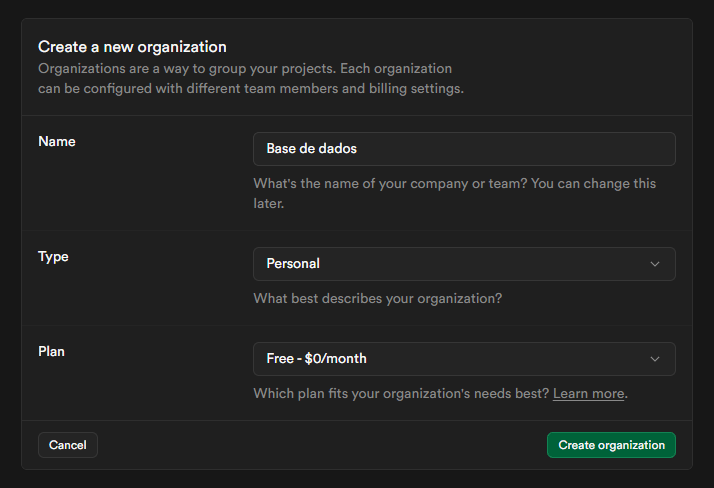Viewport: 714px width, 488px height.
Task: Click the Type field label
Action: pos(53,257)
